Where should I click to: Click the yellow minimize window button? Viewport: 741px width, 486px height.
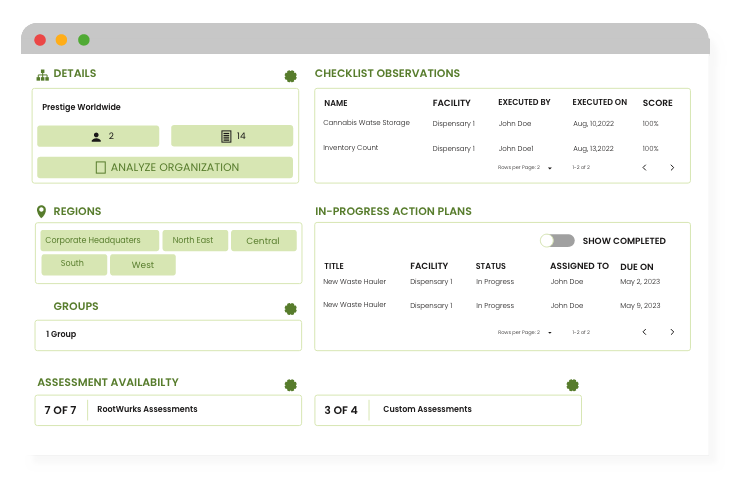tap(61, 40)
